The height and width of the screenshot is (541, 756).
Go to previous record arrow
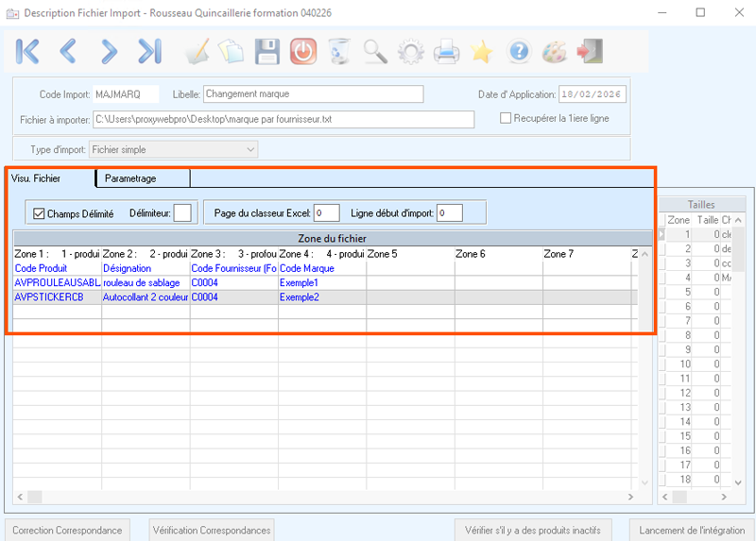point(68,52)
